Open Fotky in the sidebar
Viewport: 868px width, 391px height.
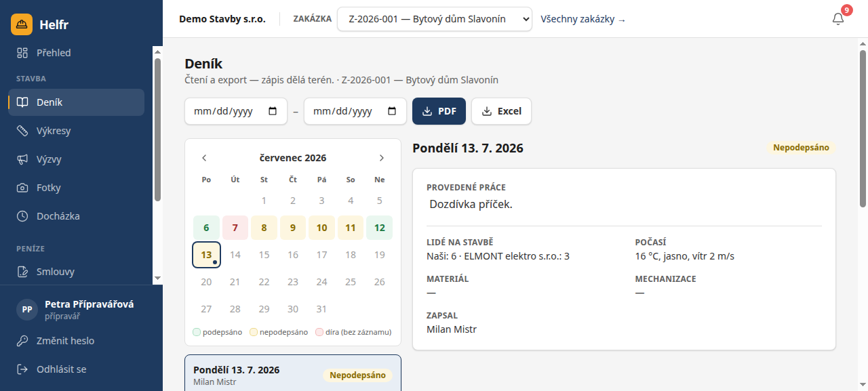click(76, 188)
